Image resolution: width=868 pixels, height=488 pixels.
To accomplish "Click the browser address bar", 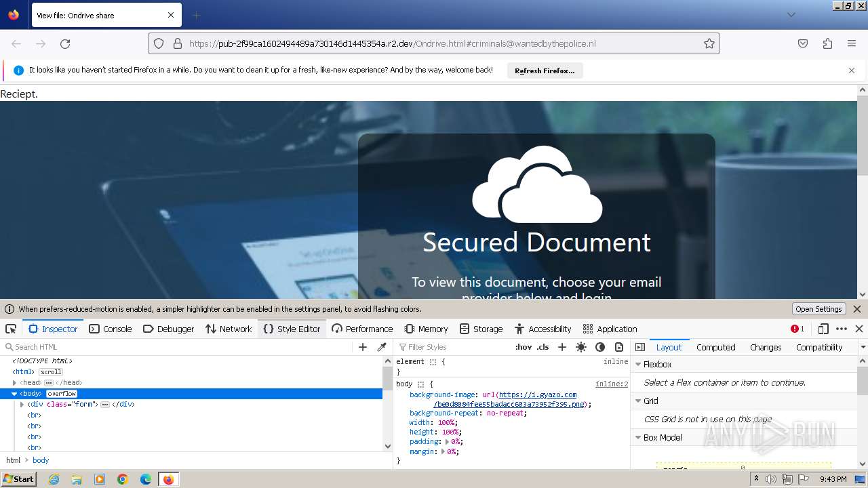I will click(x=434, y=43).
